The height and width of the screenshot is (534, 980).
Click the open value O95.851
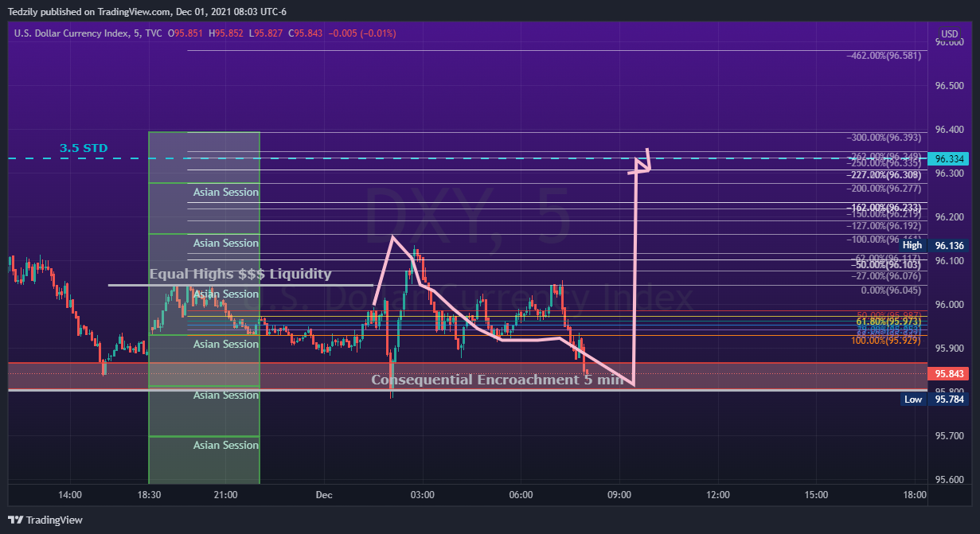click(185, 33)
